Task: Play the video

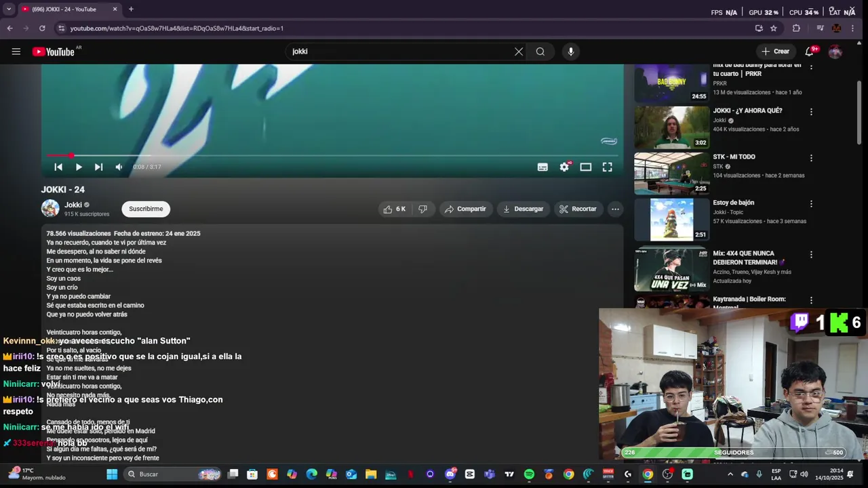Action: (x=79, y=167)
